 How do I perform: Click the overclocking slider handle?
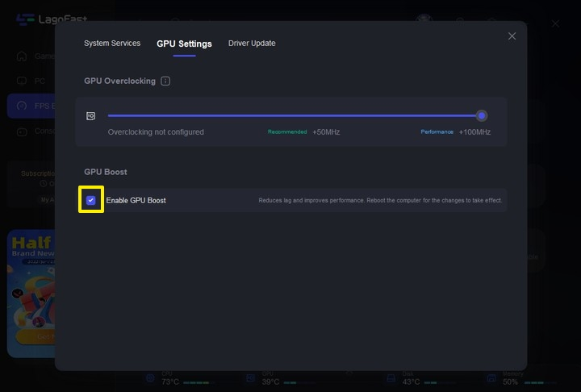pyautogui.click(x=482, y=115)
